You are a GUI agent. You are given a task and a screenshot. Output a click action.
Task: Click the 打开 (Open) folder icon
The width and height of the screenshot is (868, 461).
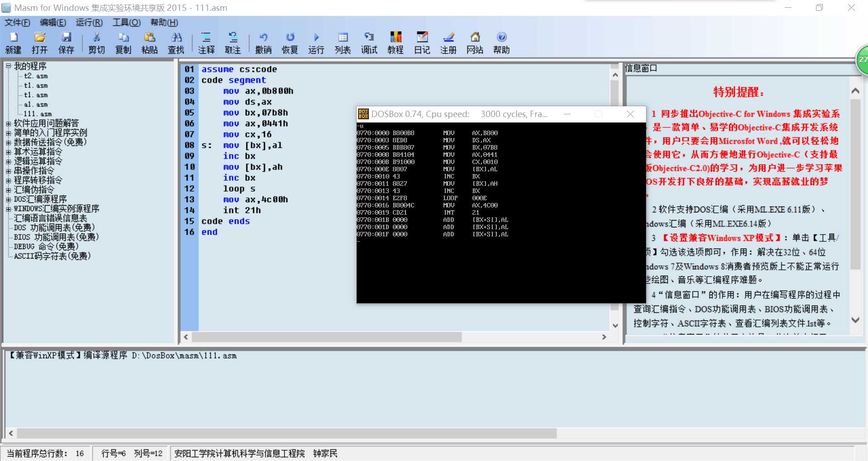tap(40, 38)
